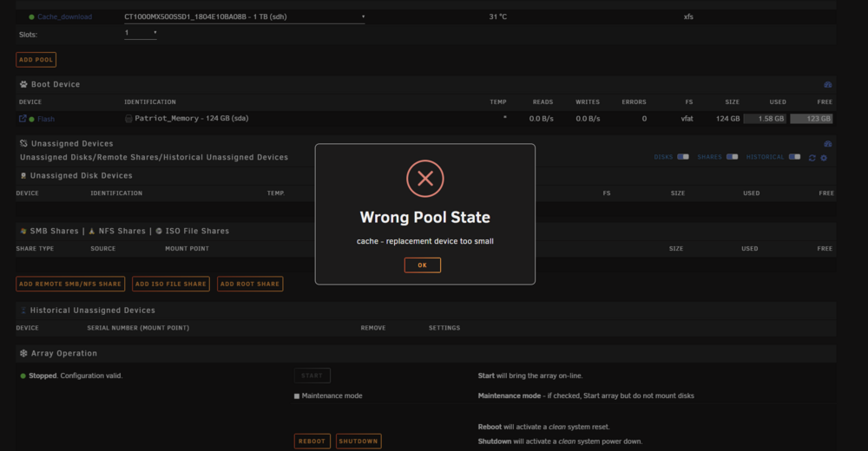The image size is (868, 451).
Task: Open the Flash device link
Action: click(46, 119)
